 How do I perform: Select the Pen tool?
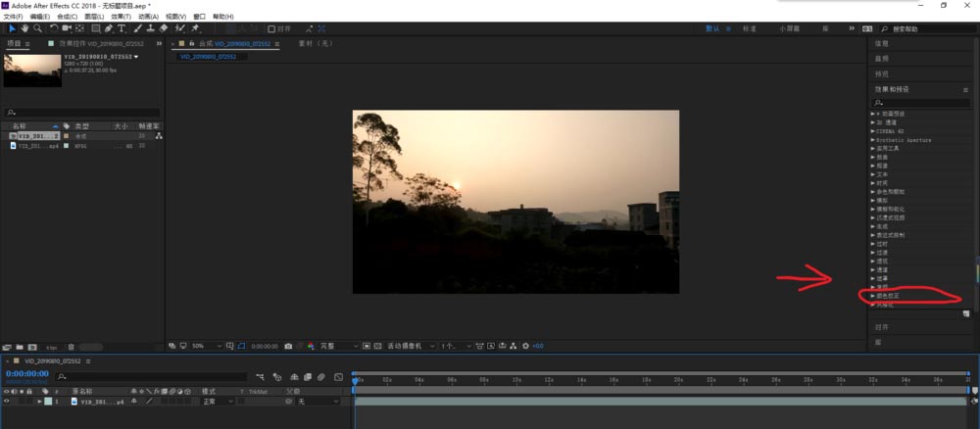pyautogui.click(x=108, y=28)
